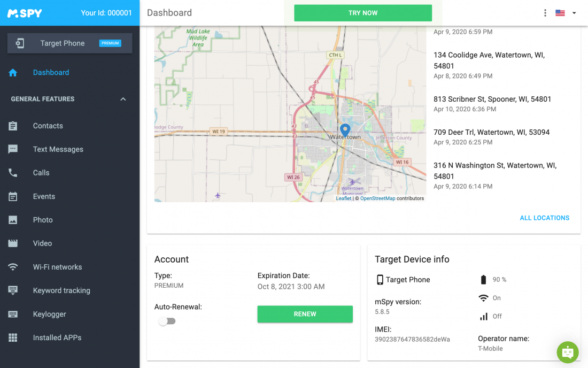The image size is (588, 368).
Task: Open the Leaflet attribution link
Action: tap(344, 198)
